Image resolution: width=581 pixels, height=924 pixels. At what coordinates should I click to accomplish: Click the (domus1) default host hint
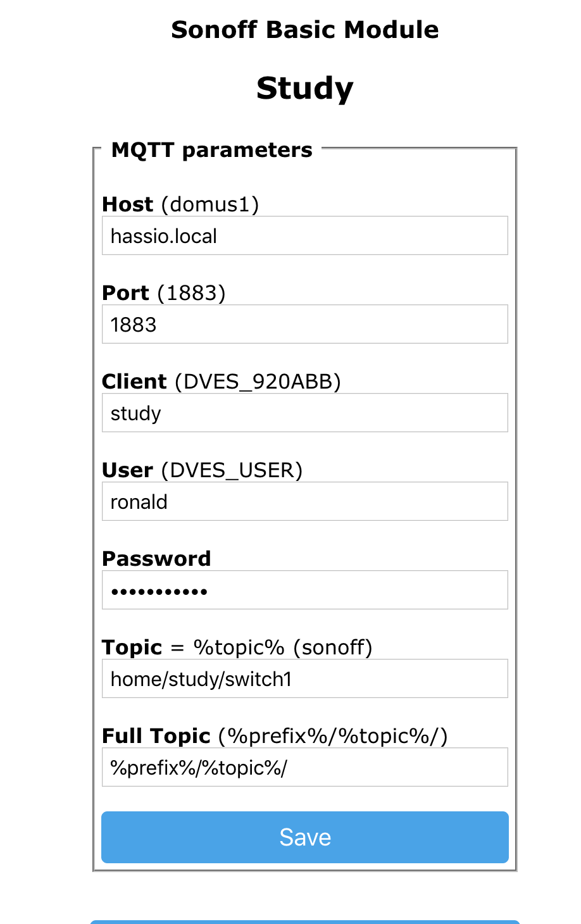[x=210, y=204]
